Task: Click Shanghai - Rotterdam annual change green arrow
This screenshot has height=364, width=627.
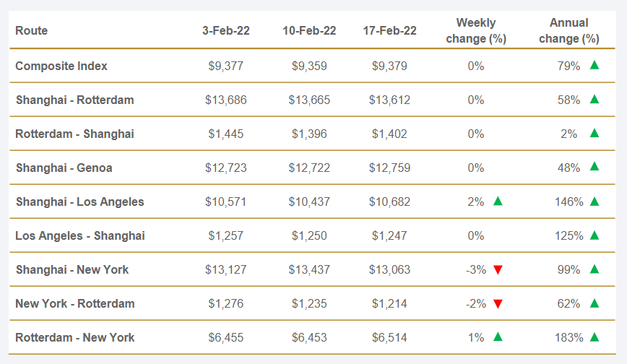Action: coord(594,99)
